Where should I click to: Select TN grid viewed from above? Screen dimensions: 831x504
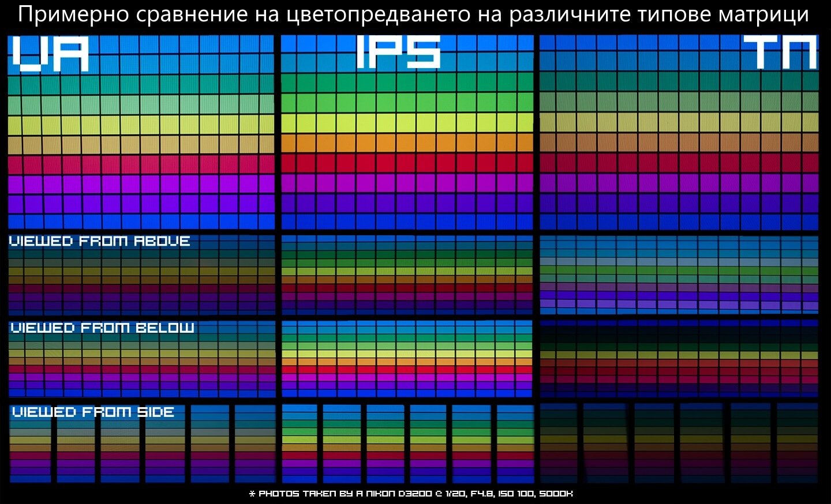point(679,274)
